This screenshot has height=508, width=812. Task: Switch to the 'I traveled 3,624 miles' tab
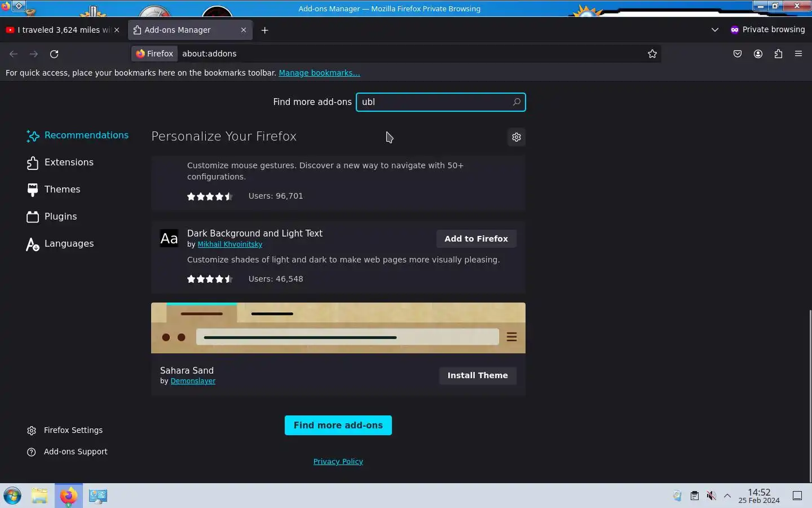[x=63, y=30]
